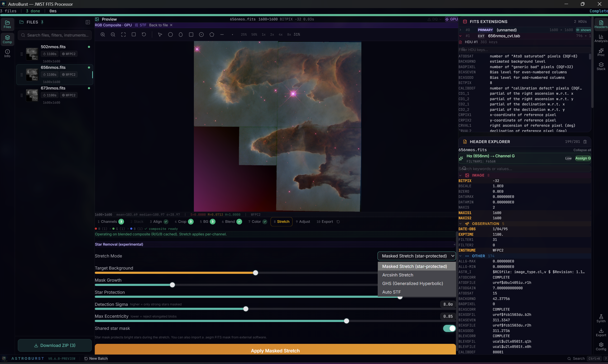Toggle the Shared star mask switch

449,328
